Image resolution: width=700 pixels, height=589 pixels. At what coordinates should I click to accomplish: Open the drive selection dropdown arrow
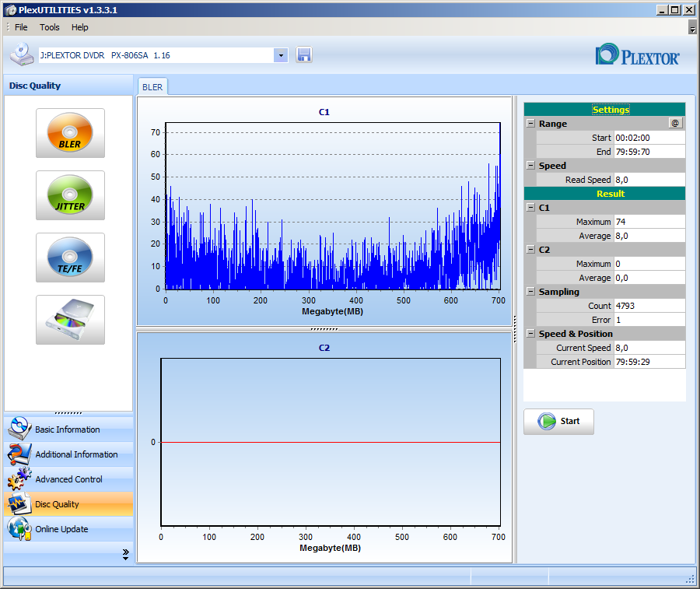coord(281,55)
